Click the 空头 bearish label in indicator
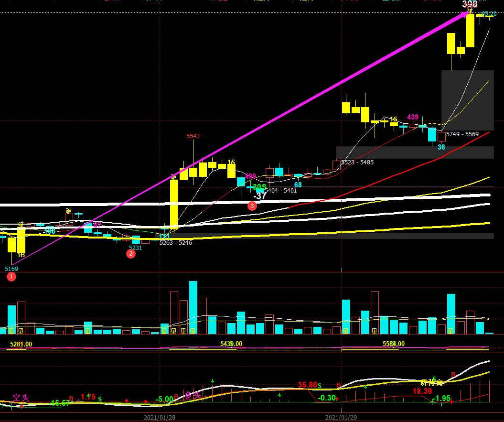Image resolution: width=504 pixels, height=422 pixels. [x=21, y=398]
